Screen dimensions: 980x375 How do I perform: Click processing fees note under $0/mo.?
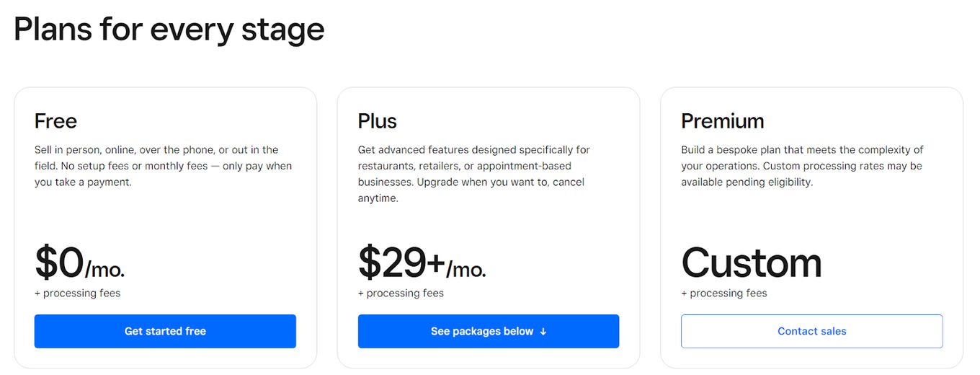(x=77, y=294)
